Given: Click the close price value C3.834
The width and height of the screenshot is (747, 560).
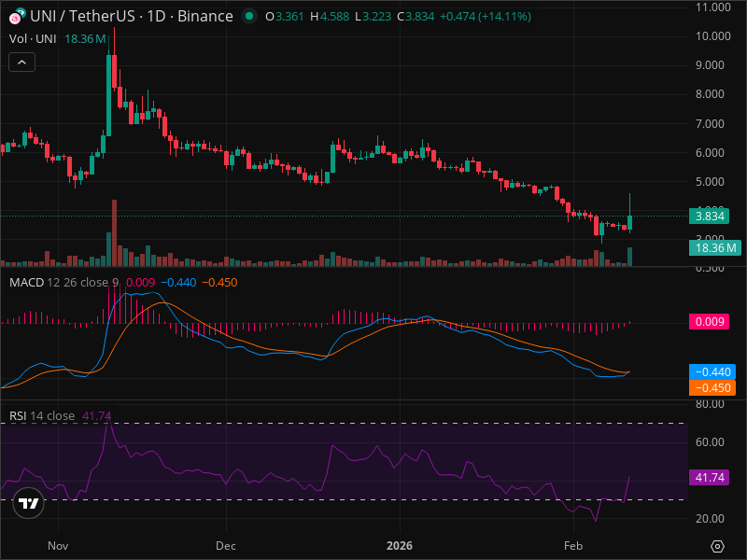Looking at the screenshot, I should click(416, 17).
